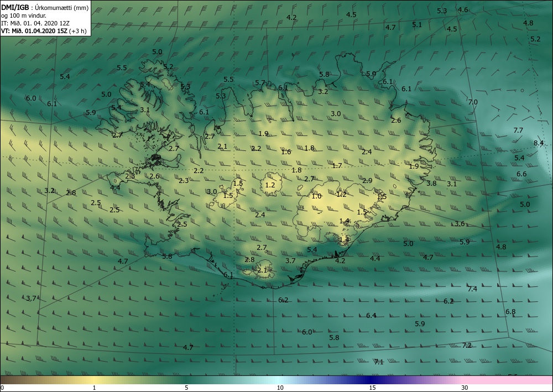This screenshot has height=392, width=553.
Task: Click the colour scale tick label '15'
Action: [372, 388]
